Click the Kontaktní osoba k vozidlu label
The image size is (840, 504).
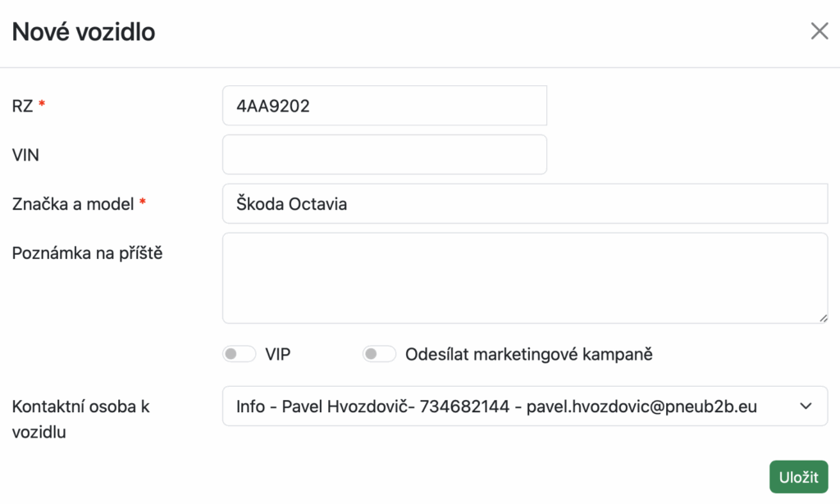(x=80, y=419)
